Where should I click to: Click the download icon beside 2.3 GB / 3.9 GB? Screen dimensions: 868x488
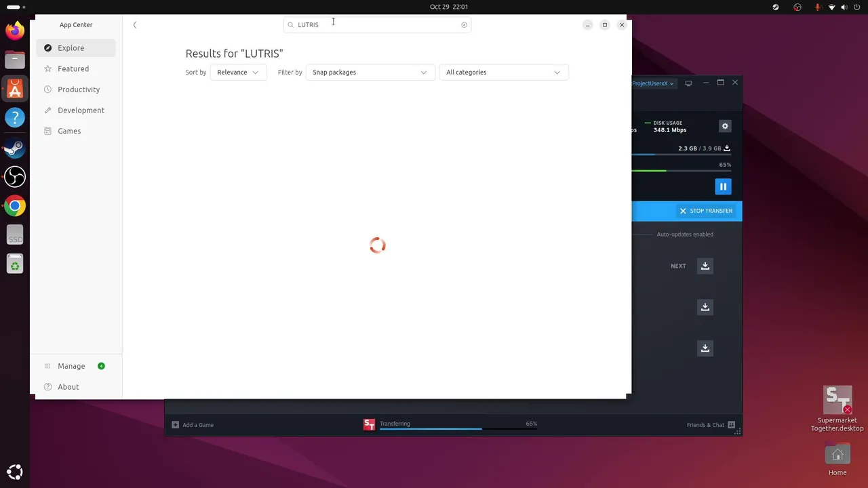coord(727,148)
